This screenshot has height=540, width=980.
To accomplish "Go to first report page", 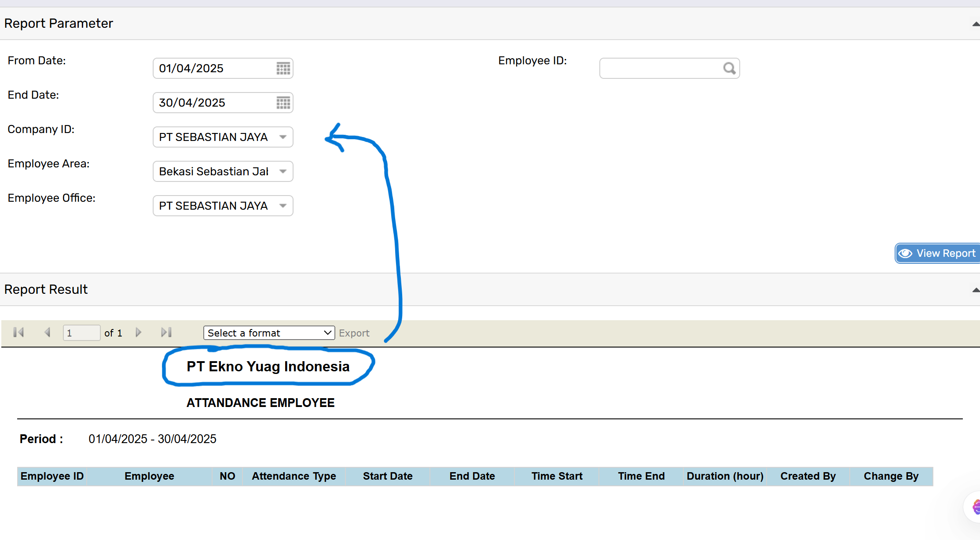I will pos(18,333).
